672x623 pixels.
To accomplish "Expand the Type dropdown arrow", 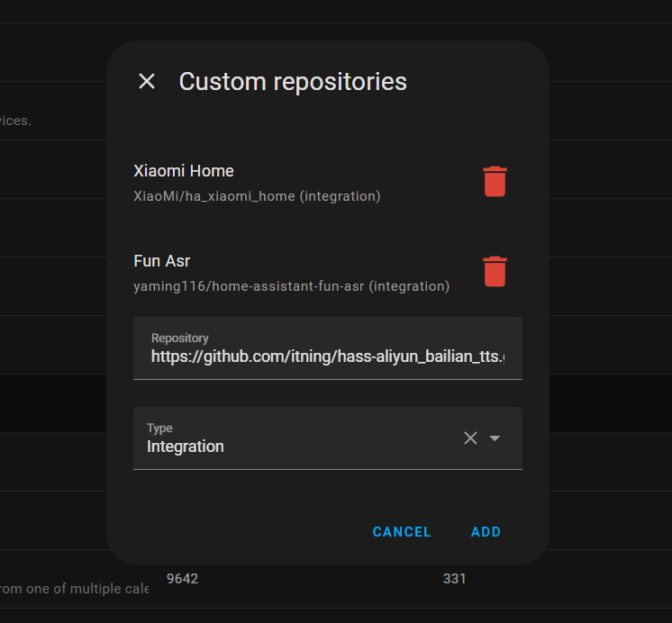I will point(495,438).
